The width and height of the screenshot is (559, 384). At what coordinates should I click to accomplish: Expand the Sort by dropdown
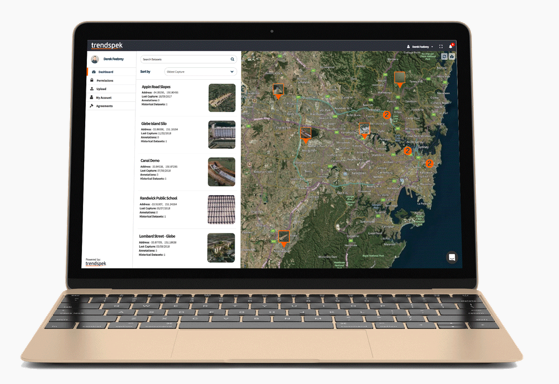(200, 72)
